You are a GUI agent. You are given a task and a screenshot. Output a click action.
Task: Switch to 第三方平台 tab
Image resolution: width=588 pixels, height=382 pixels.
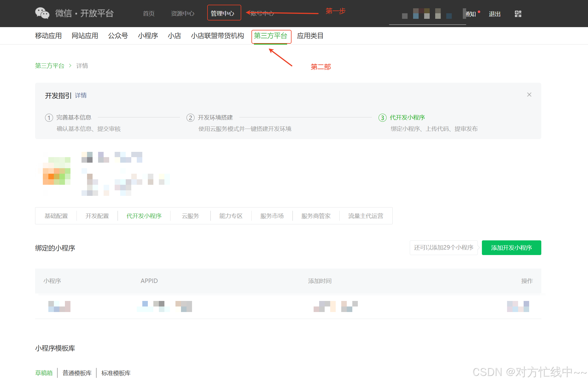271,36
